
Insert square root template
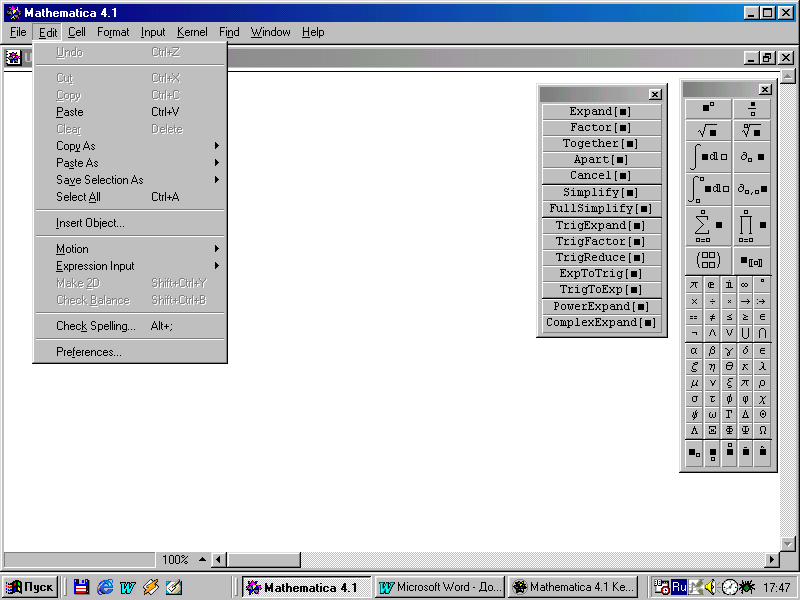[x=709, y=131]
